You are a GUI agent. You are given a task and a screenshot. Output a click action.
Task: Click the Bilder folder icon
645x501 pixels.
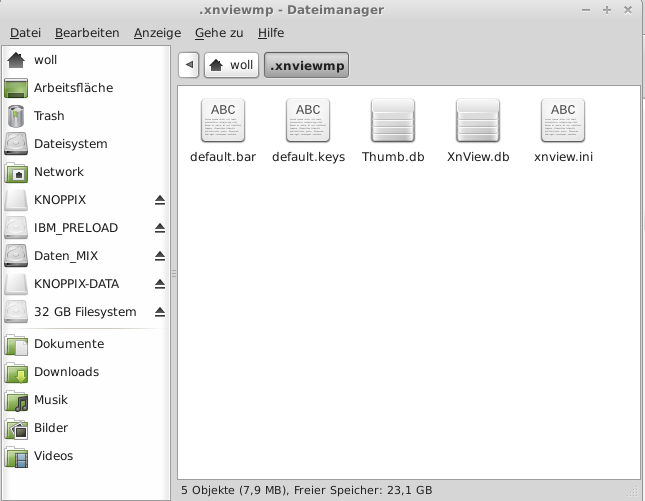click(16, 428)
